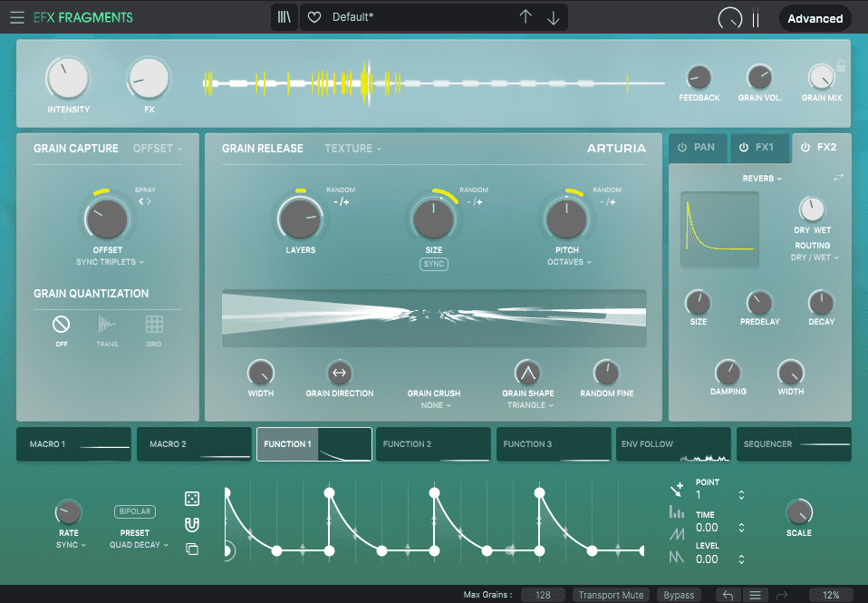868x603 pixels.
Task: Click the Advanced button
Action: pos(815,18)
